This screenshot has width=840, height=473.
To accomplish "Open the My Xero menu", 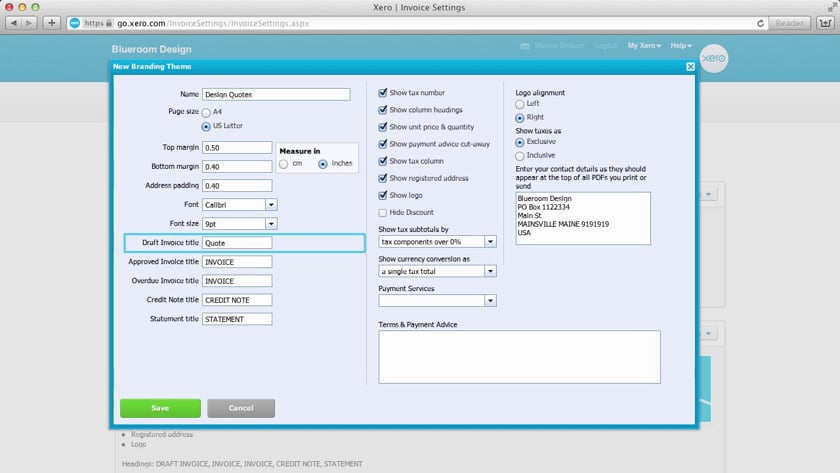I will [x=644, y=46].
